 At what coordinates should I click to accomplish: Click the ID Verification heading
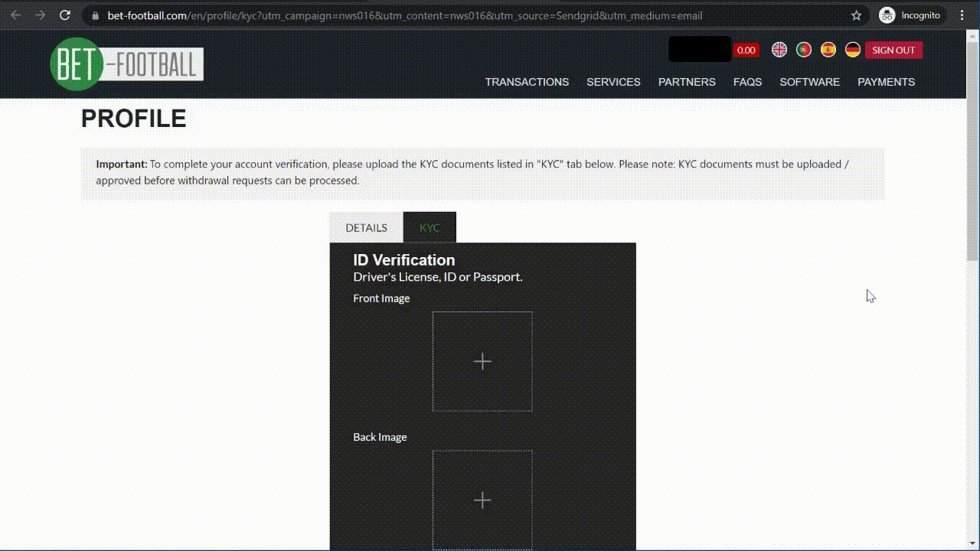coord(403,259)
